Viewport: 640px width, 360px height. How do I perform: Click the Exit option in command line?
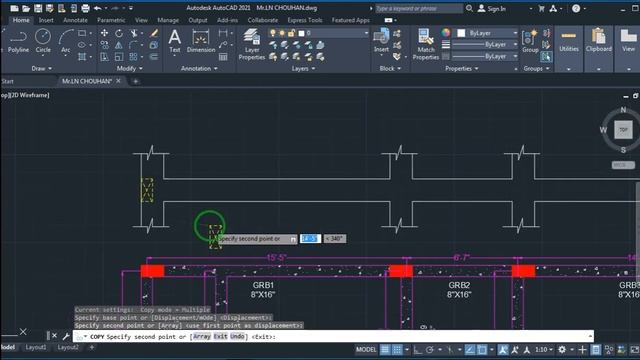(x=220, y=337)
